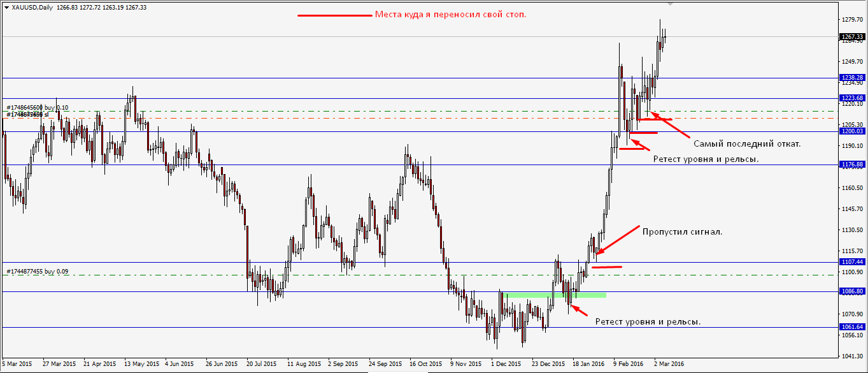Click the OHLC values 1266.83 1272.72 1263.19 1267.33
The width and height of the screenshot is (868, 373).
pos(101,7)
